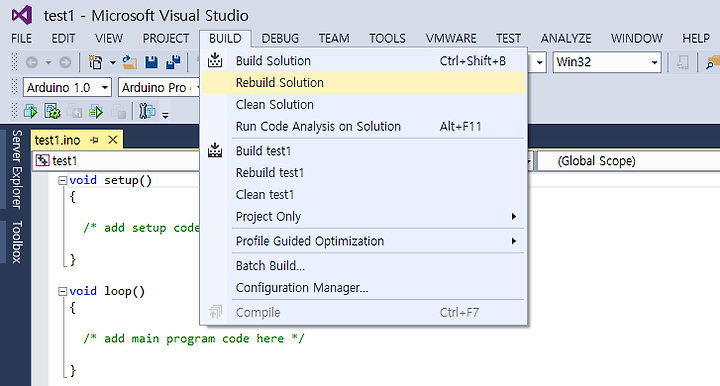The image size is (720, 386).
Task: Open the Server Explorer side panel
Action: [x=17, y=169]
